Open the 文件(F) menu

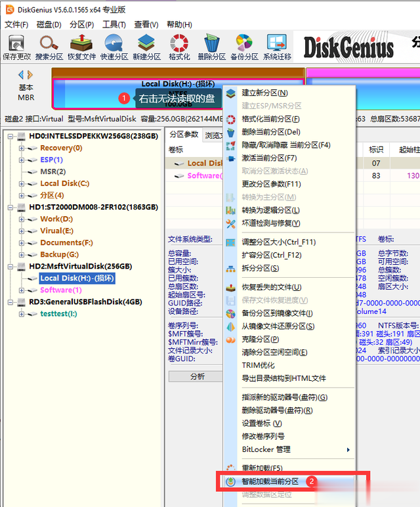coord(16,24)
